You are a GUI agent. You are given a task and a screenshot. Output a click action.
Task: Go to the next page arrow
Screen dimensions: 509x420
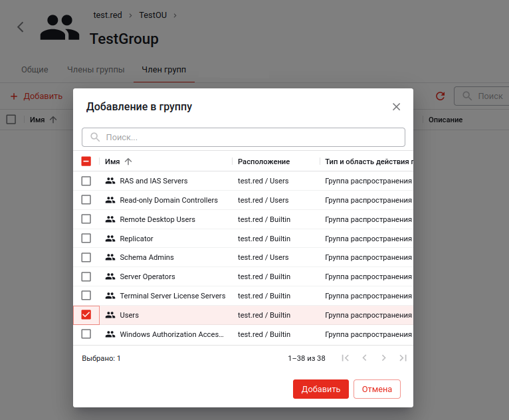click(x=383, y=358)
